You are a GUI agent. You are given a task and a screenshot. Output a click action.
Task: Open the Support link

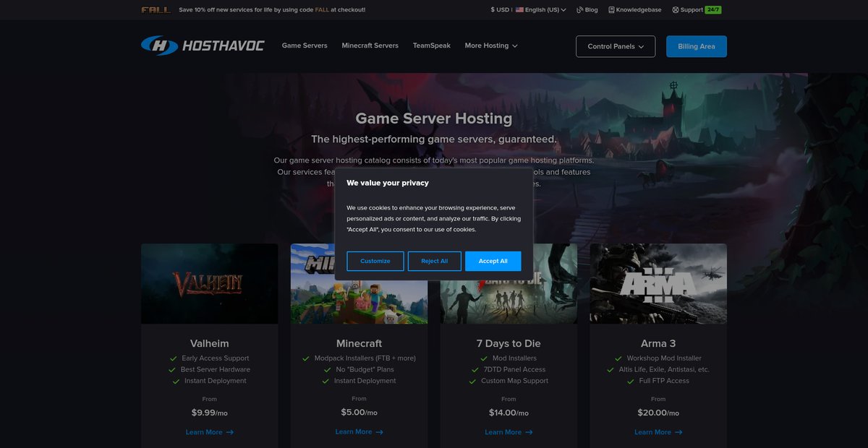click(687, 10)
